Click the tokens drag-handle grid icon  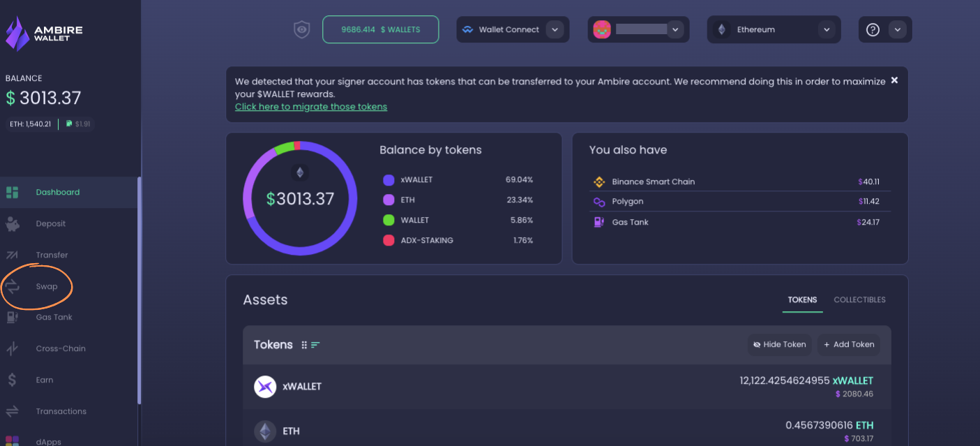[304, 345]
